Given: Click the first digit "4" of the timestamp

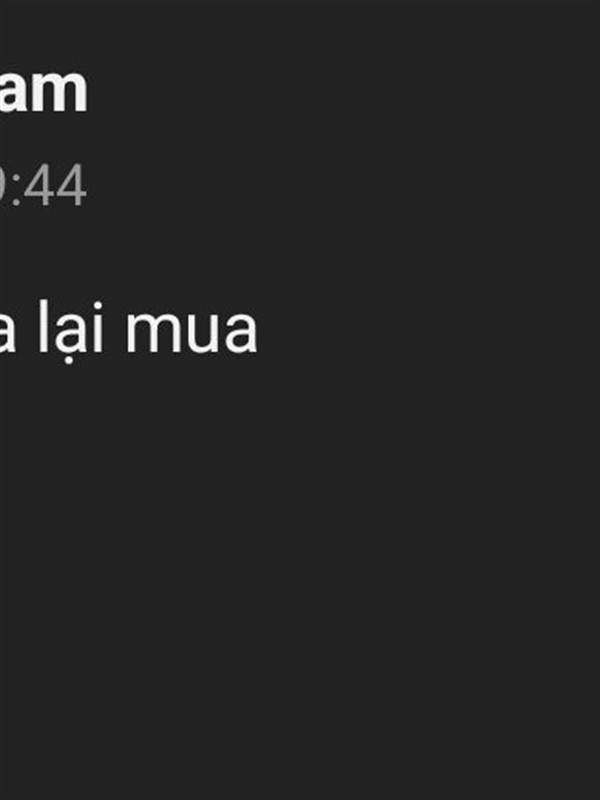Looking at the screenshot, I should pyautogui.click(x=39, y=185).
